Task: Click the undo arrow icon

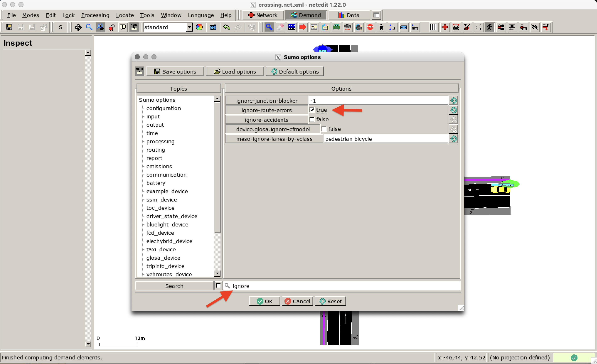Action: (227, 27)
